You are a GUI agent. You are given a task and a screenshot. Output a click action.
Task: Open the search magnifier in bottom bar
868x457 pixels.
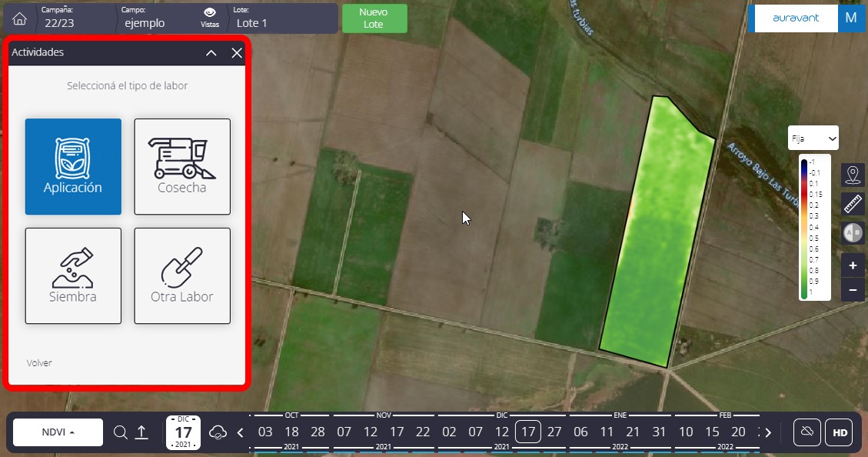click(120, 432)
